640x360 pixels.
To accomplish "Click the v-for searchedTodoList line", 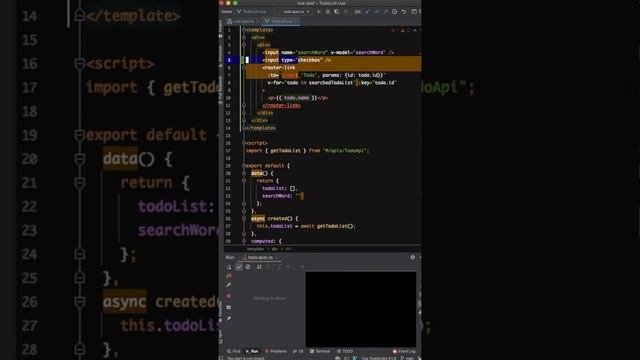I will click(332, 83).
